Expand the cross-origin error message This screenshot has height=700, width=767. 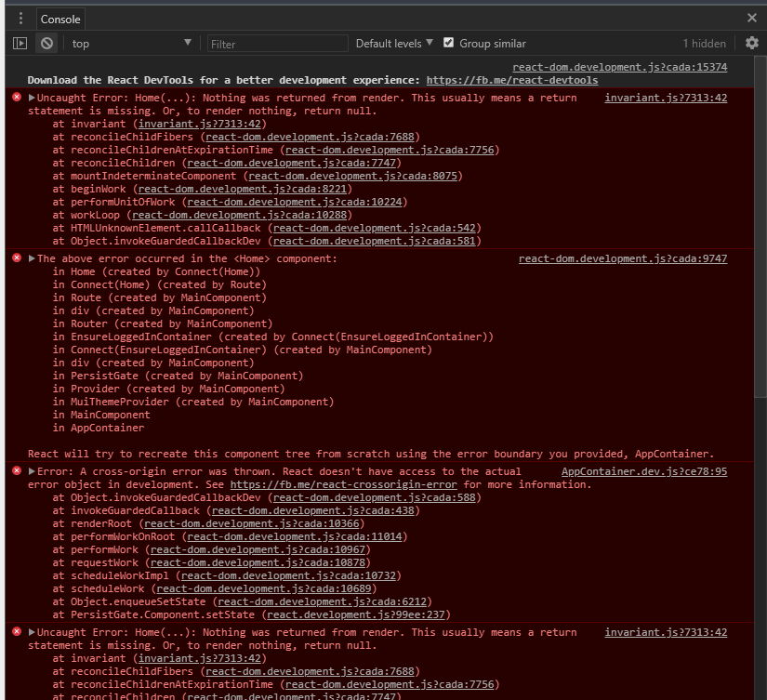[x=32, y=471]
